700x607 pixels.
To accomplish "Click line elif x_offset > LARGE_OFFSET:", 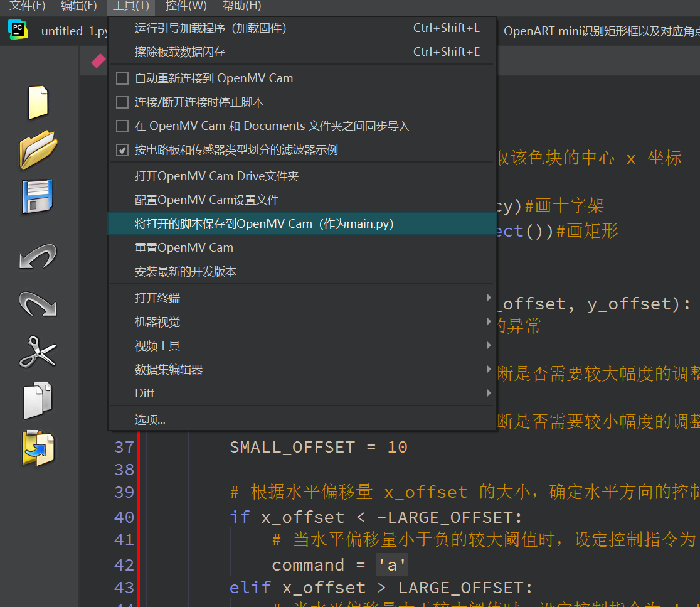I will [x=381, y=588].
